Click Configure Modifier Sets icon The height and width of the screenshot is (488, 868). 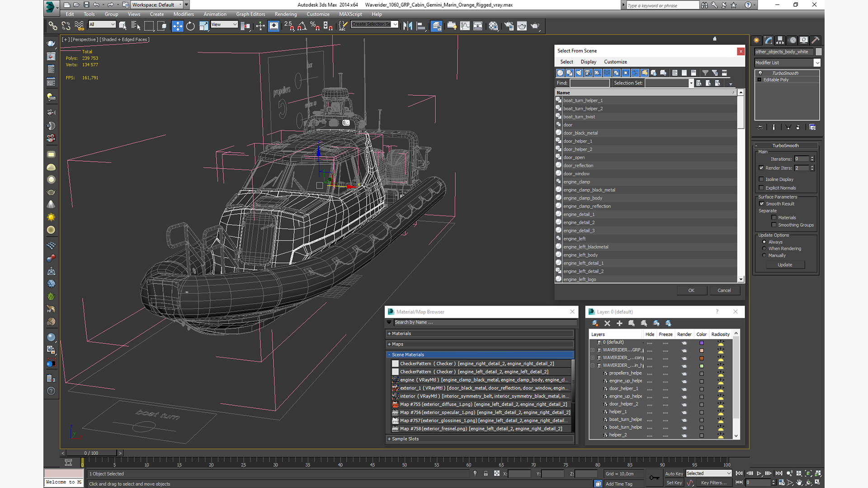[x=812, y=127]
